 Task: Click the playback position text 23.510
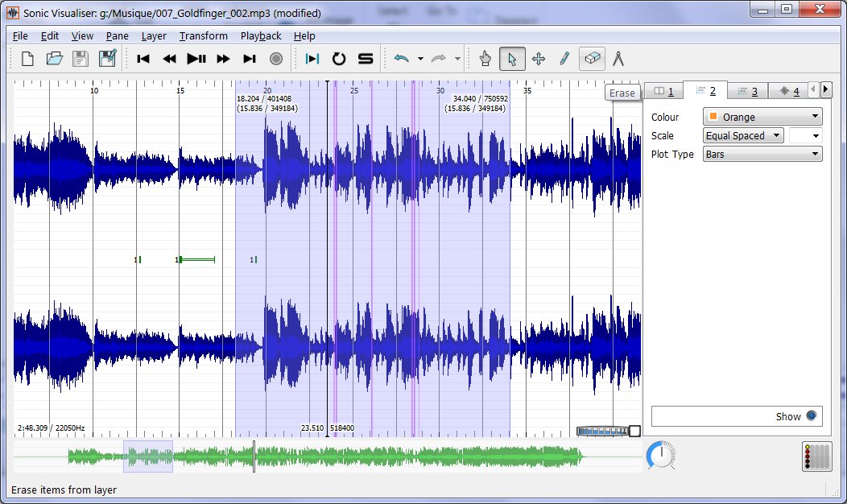312,428
